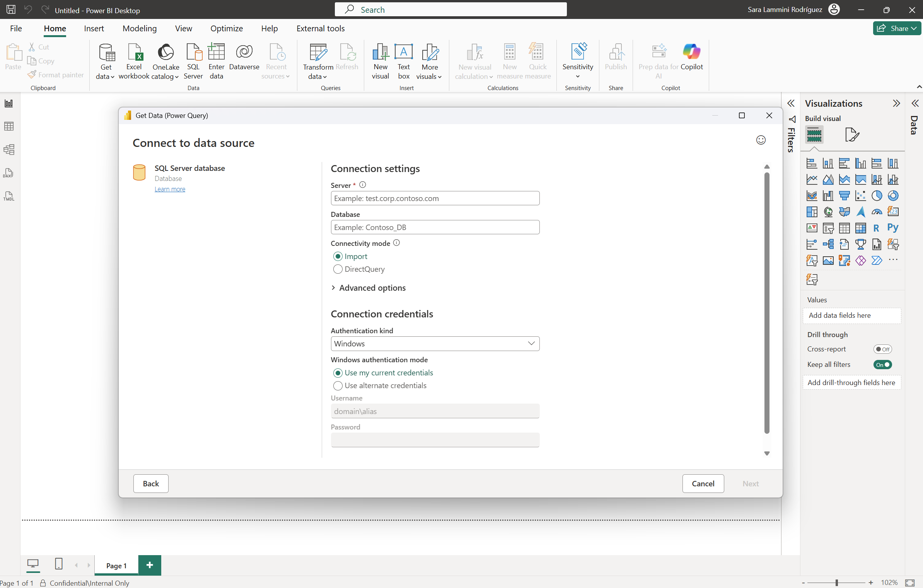Switch to Model view in sidebar
This screenshot has height=588, width=923.
[x=9, y=150]
